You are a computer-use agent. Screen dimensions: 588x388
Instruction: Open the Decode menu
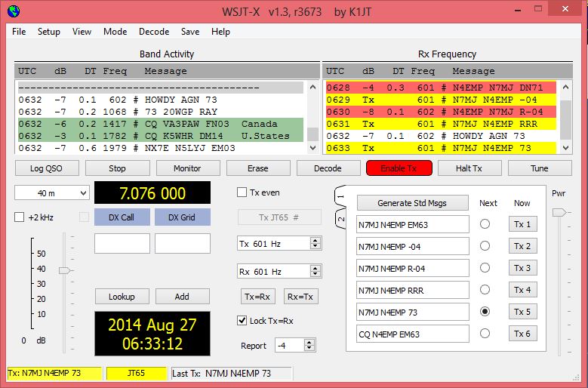[x=154, y=32]
